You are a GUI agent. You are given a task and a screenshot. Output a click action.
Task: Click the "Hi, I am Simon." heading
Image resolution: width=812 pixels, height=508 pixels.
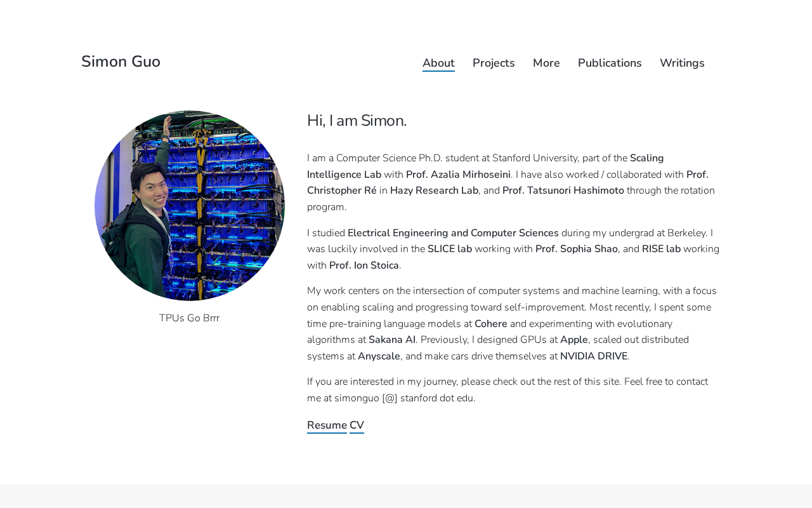click(357, 121)
